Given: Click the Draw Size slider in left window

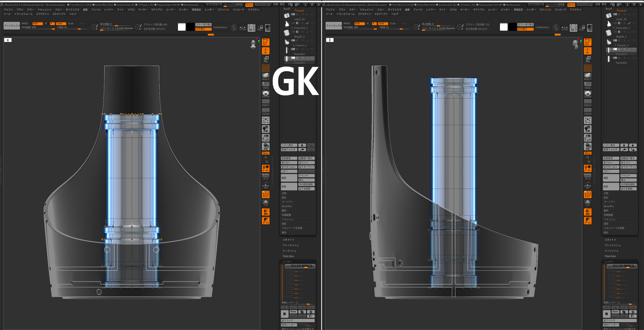Looking at the screenshot, I should tap(117, 28).
